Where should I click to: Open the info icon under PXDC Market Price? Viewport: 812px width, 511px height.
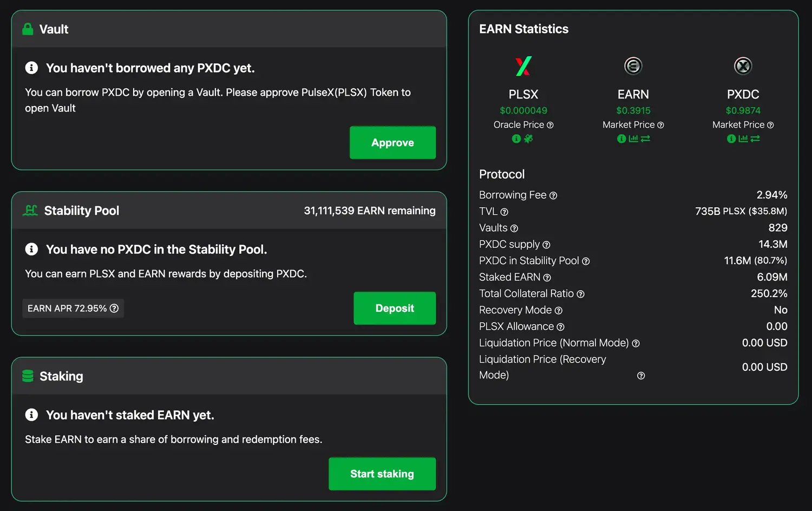731,139
